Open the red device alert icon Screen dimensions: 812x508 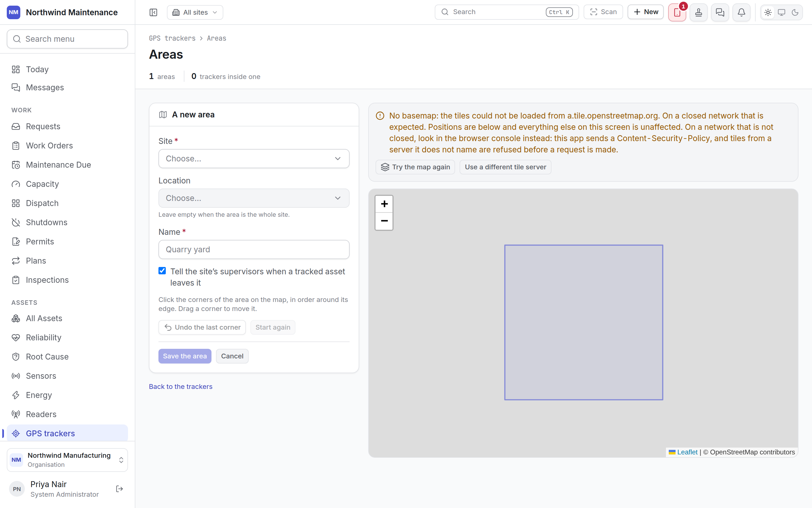677,12
